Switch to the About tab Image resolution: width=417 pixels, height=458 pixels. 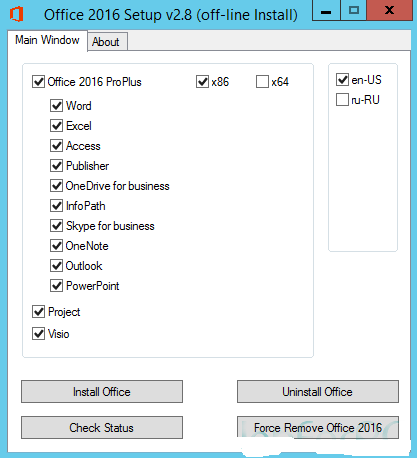point(107,42)
